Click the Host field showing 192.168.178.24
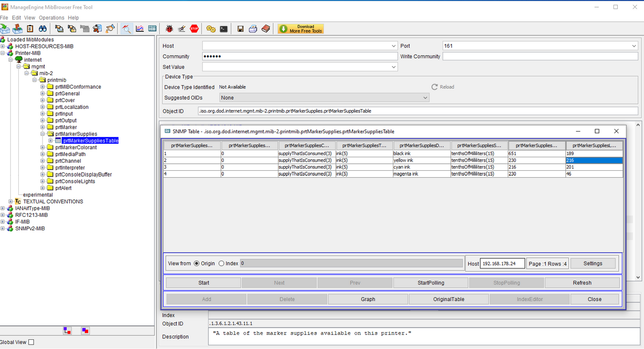This screenshot has height=349, width=644. 502,264
